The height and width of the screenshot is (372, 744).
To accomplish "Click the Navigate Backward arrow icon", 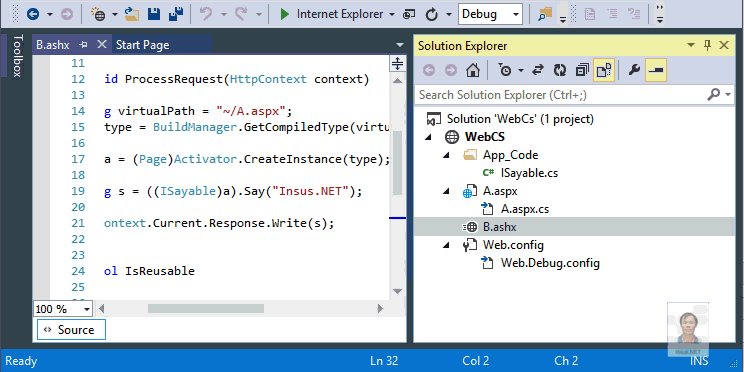I will (33, 14).
